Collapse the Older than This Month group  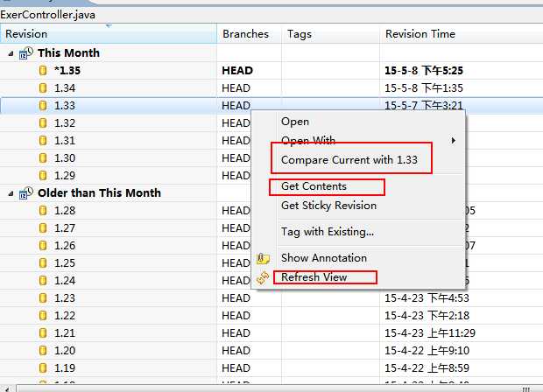pyautogui.click(x=11, y=193)
